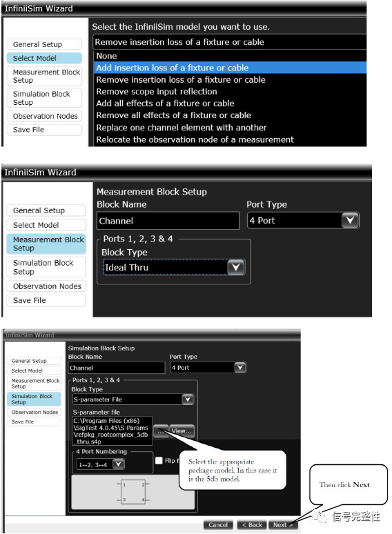Click the S-parameter file path box

pos(112,431)
